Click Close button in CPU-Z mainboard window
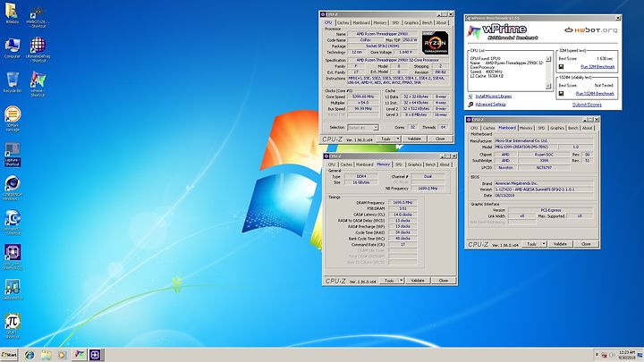 pyautogui.click(x=586, y=244)
